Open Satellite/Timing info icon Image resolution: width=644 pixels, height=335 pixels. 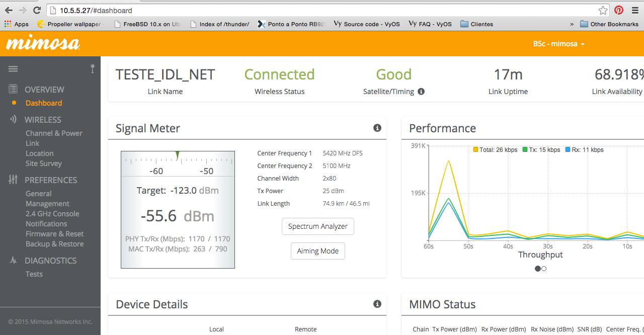(421, 92)
